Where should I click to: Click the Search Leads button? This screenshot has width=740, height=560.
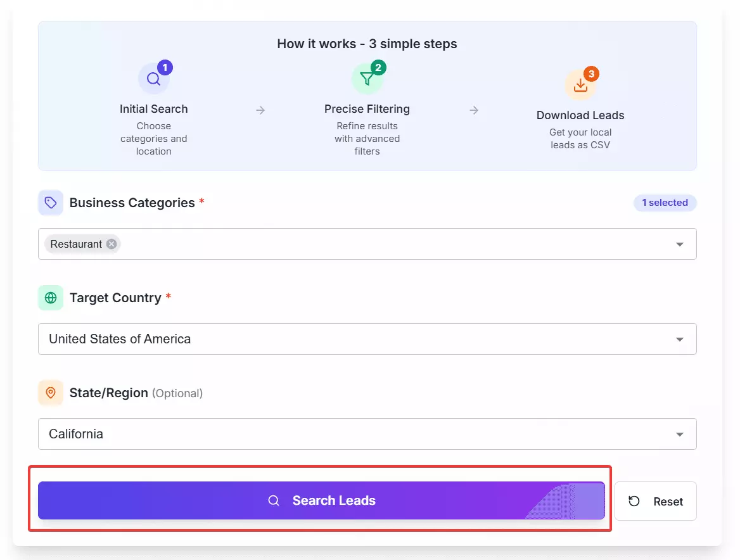(321, 500)
